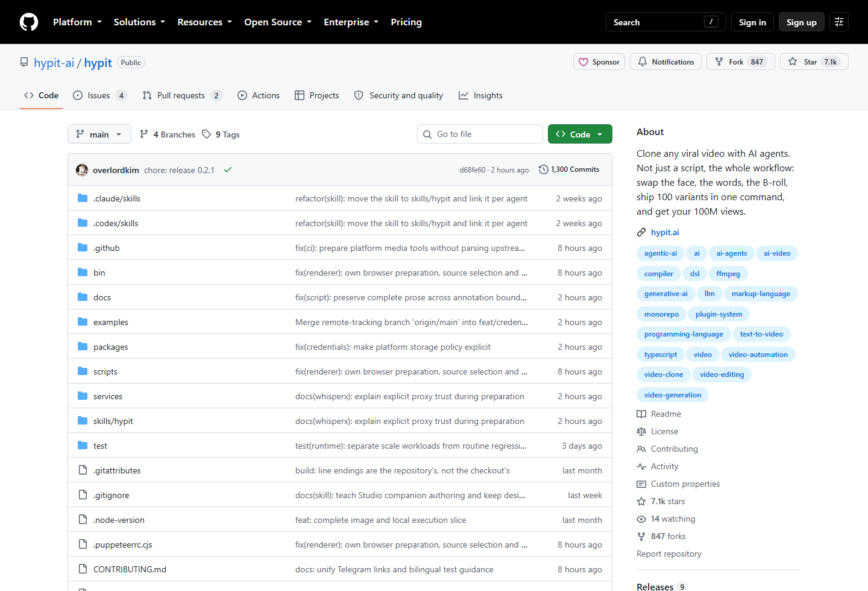Click the fork icon on Fork button
This screenshot has height=591, width=868.
[x=719, y=62]
